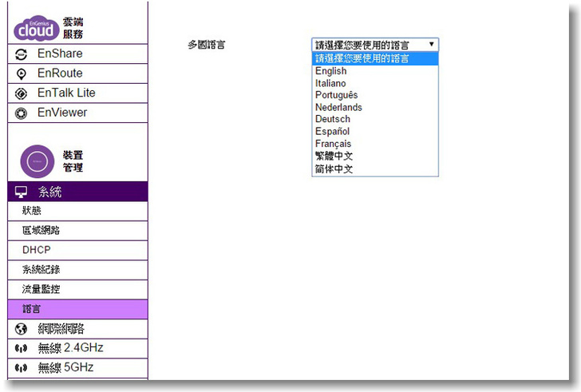Choose Nederlands from the language list

click(375, 107)
